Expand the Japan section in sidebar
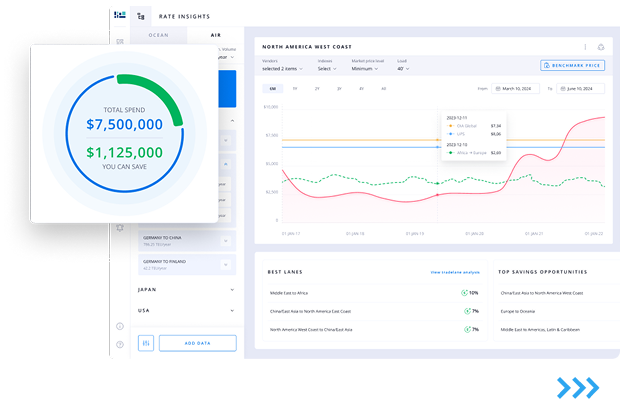The height and width of the screenshot is (406, 620). click(185, 289)
